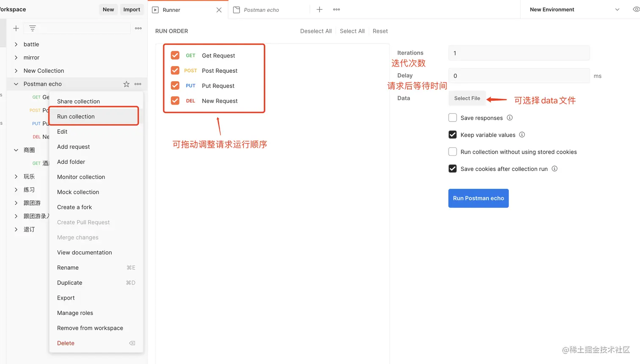Expand the battle collection
640x364 pixels.
click(x=16, y=44)
